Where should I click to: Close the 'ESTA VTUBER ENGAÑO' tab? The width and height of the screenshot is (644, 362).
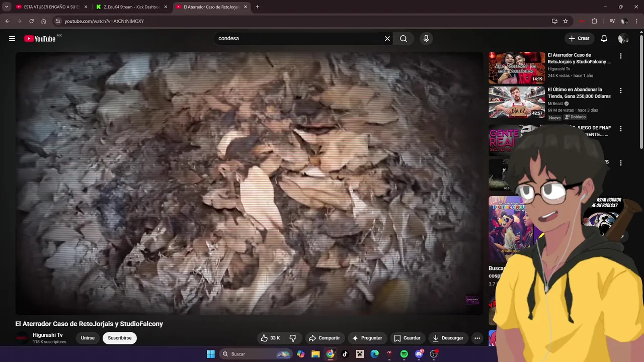coord(86,7)
